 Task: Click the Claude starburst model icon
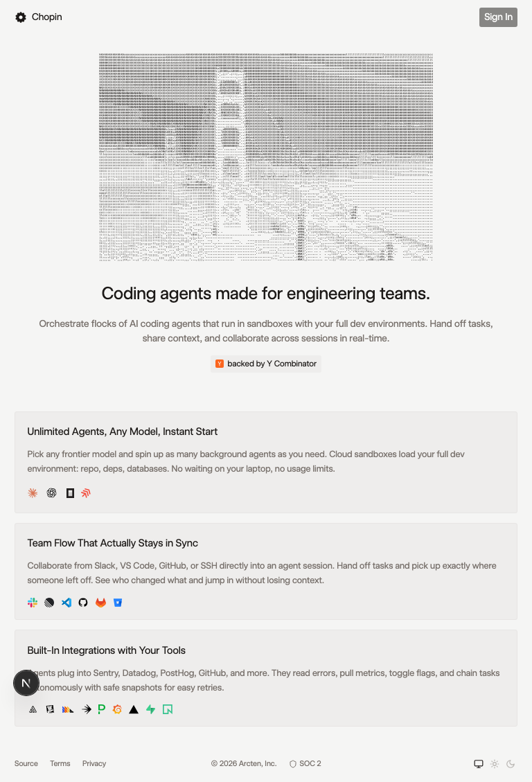pos(33,493)
